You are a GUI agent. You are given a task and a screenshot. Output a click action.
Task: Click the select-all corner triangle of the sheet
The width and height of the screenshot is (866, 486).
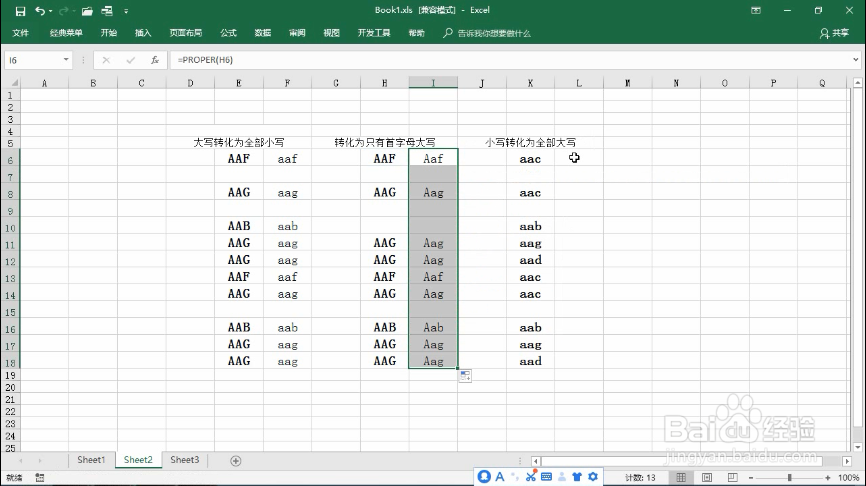point(15,83)
